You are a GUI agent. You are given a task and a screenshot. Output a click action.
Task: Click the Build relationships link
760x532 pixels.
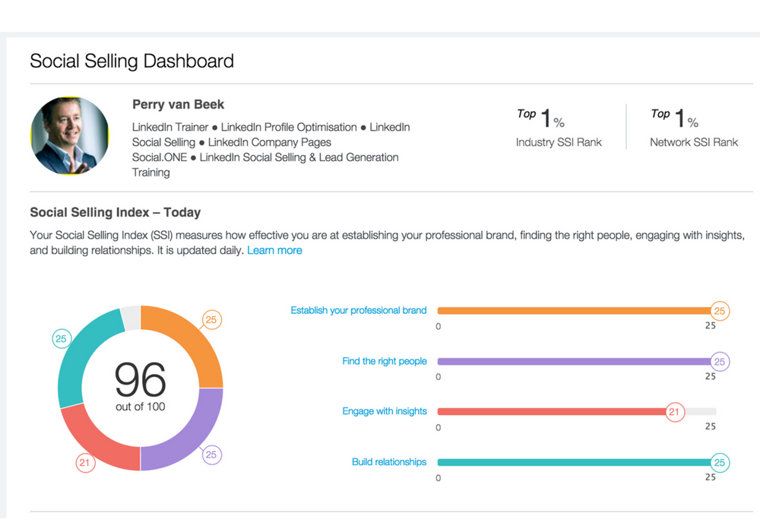click(389, 462)
